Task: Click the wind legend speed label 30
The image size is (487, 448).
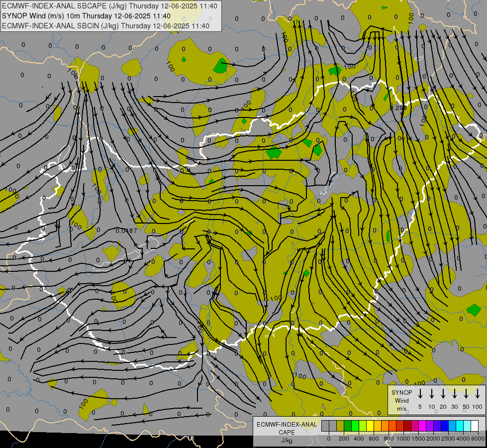Action: [455, 407]
